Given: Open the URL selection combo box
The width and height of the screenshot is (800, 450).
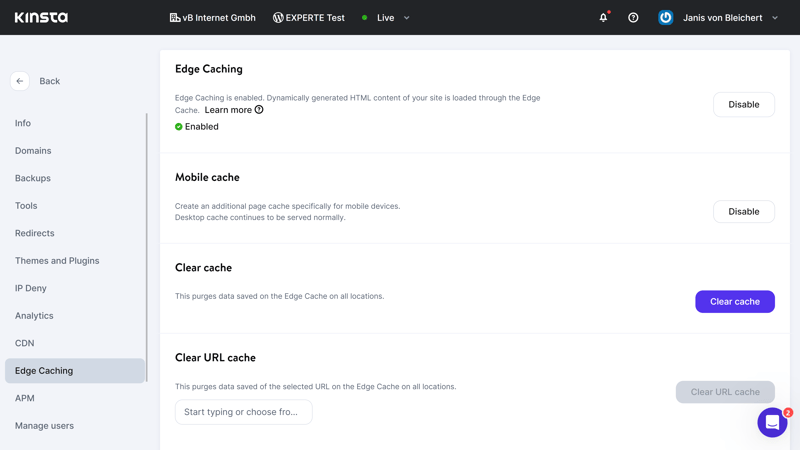Looking at the screenshot, I should point(243,412).
